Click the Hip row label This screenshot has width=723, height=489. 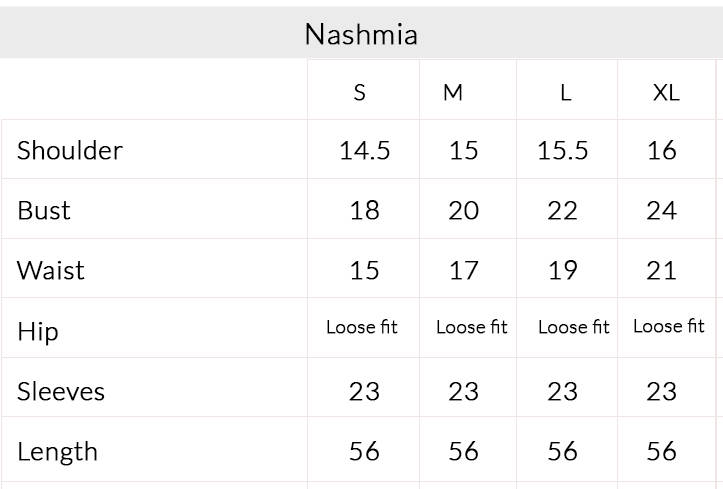click(x=38, y=331)
